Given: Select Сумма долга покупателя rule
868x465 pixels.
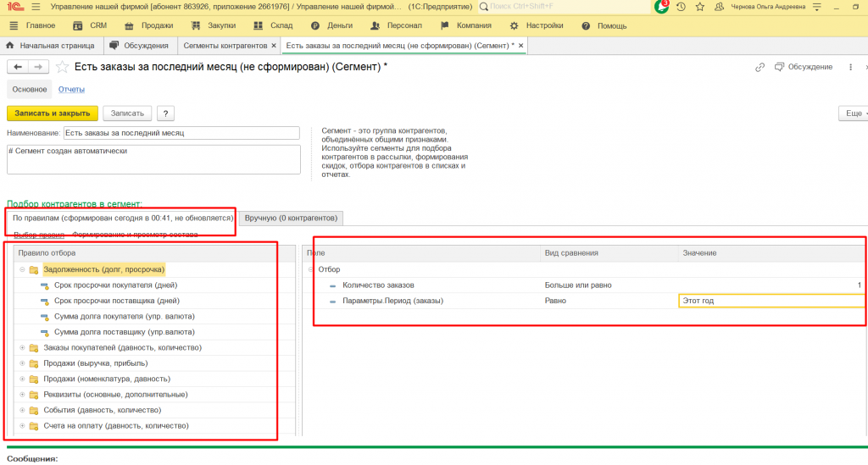Looking at the screenshot, I should (x=124, y=316).
